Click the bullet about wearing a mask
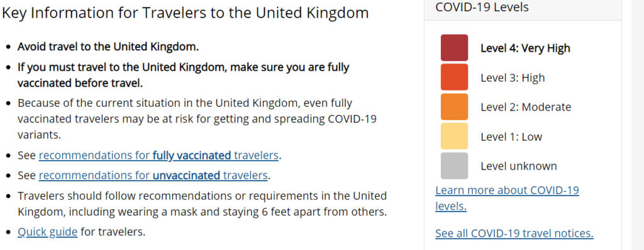This screenshot has width=644, height=250. click(x=202, y=204)
